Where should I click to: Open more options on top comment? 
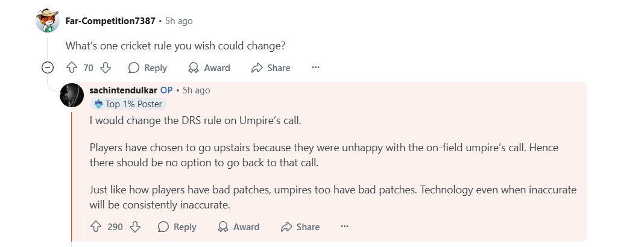coord(315,68)
